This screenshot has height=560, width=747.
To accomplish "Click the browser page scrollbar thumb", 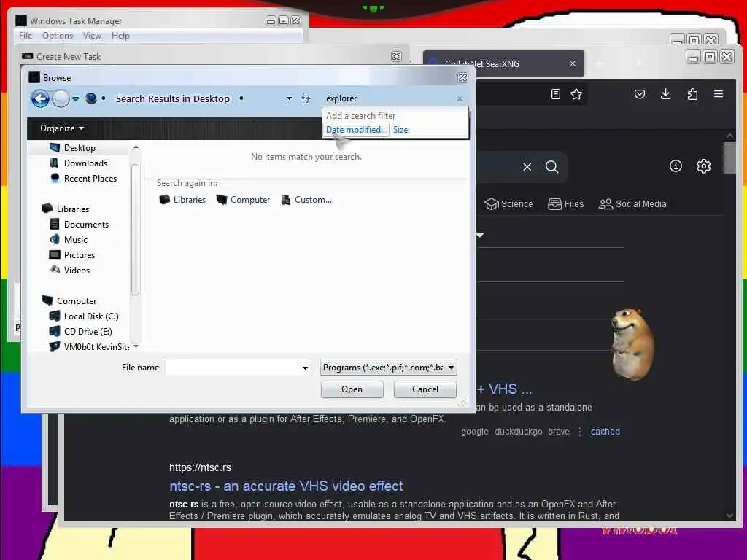I will [x=729, y=158].
